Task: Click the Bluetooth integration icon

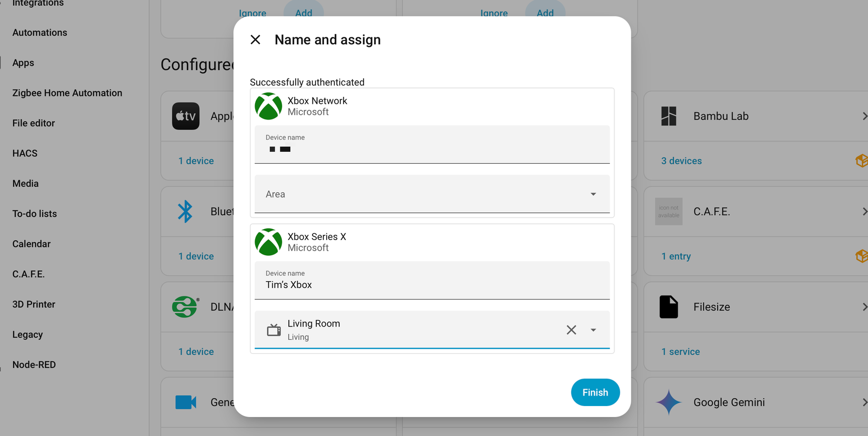Action: 185,212
